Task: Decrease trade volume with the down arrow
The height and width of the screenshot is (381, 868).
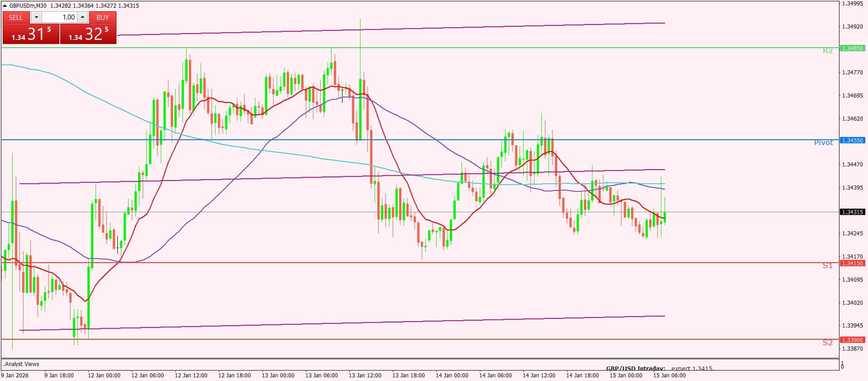Action: [36, 17]
